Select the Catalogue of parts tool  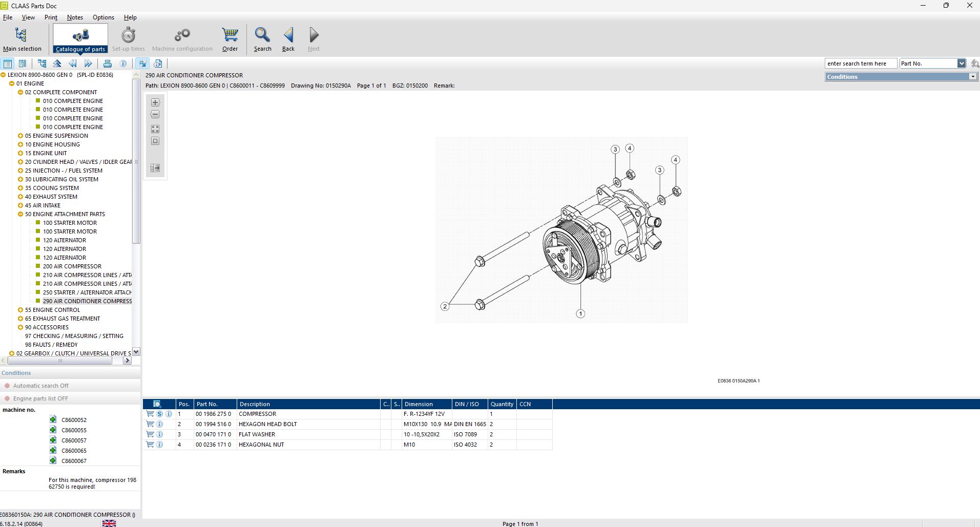[x=80, y=37]
